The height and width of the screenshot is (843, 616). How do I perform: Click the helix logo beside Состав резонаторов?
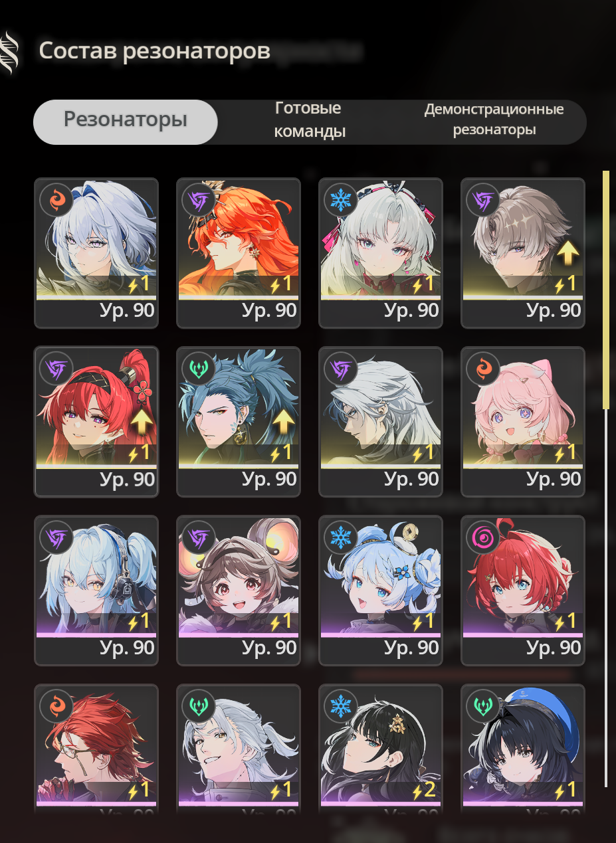(x=9, y=52)
